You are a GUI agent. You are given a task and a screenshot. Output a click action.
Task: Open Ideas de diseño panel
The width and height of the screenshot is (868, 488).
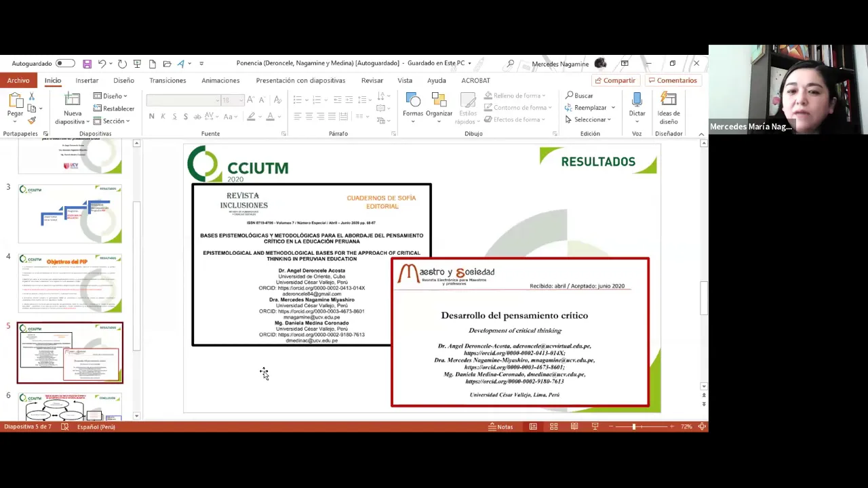(x=669, y=108)
